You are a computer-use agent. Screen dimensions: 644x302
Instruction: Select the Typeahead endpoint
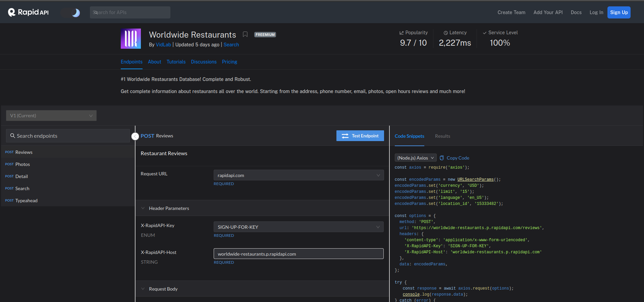(x=68, y=201)
